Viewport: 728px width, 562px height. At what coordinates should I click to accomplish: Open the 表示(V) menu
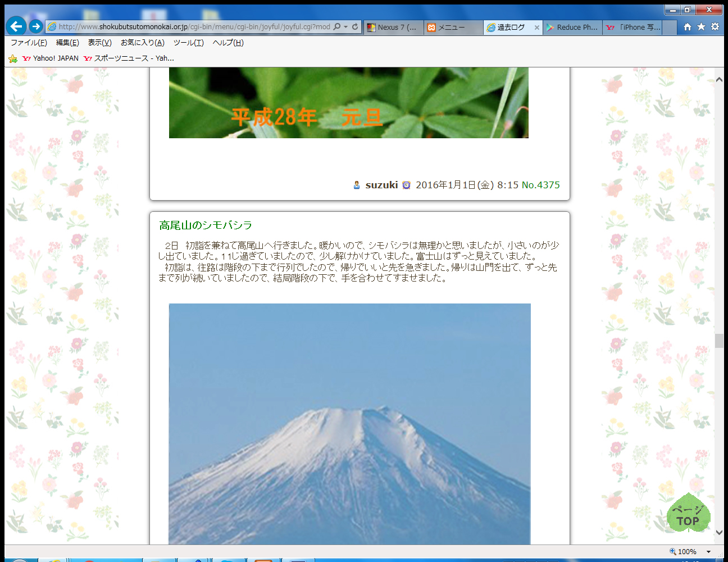tap(99, 43)
